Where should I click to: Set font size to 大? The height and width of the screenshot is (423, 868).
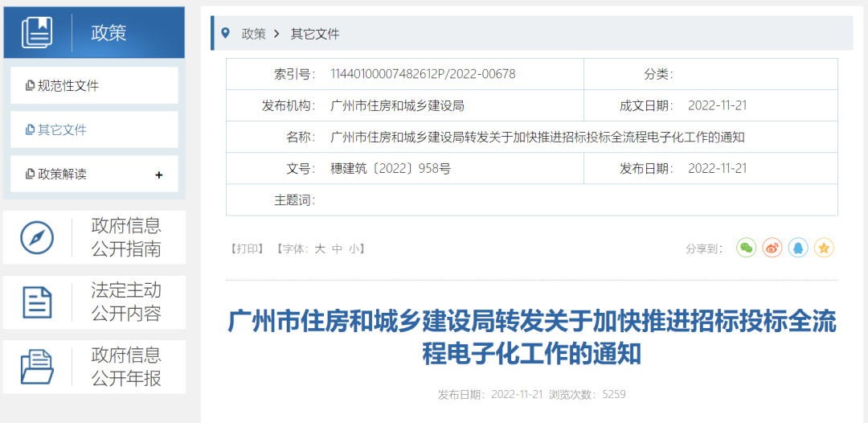point(319,249)
